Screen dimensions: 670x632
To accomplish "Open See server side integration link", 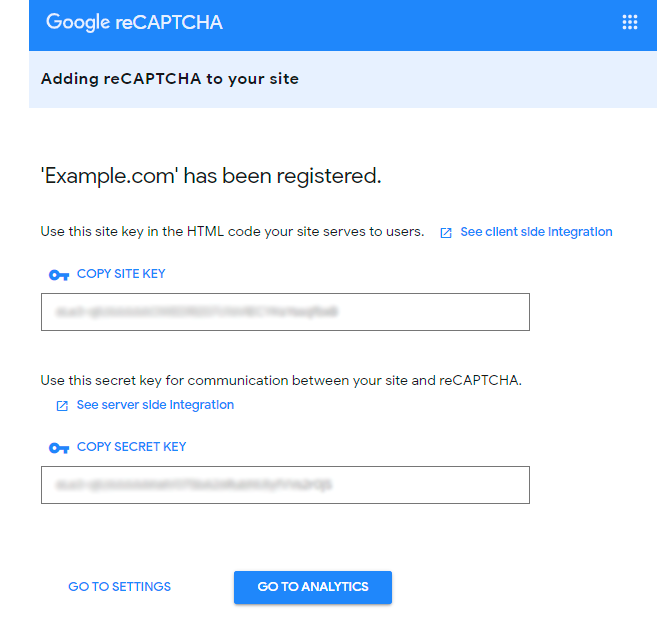I will click(155, 405).
